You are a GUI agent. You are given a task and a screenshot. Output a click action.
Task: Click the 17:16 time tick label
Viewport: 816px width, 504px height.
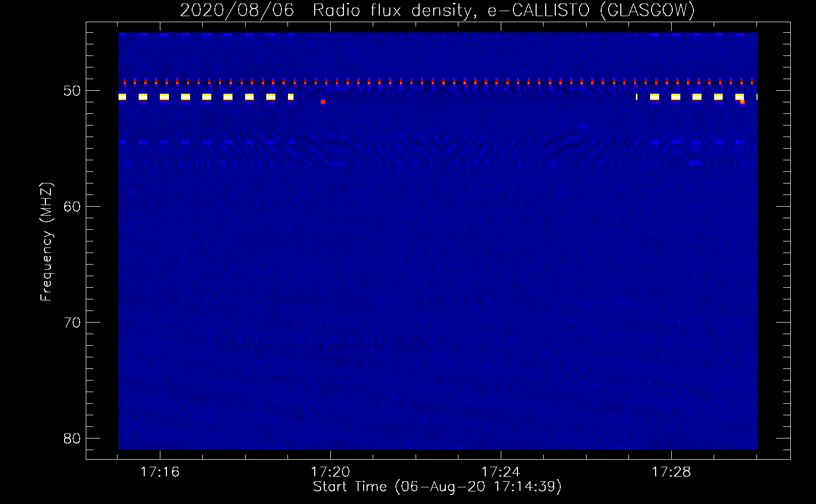pyautogui.click(x=160, y=472)
